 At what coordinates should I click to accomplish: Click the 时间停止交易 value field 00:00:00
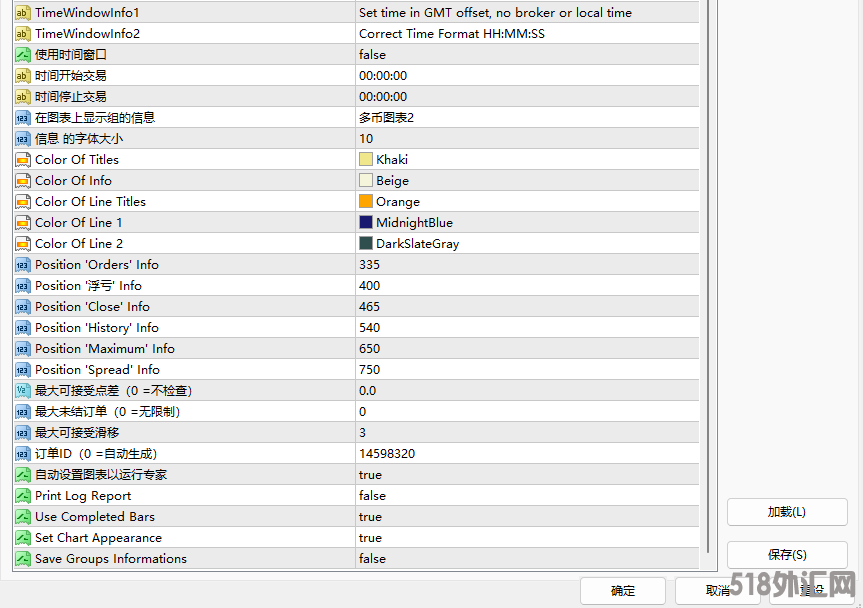tap(526, 97)
